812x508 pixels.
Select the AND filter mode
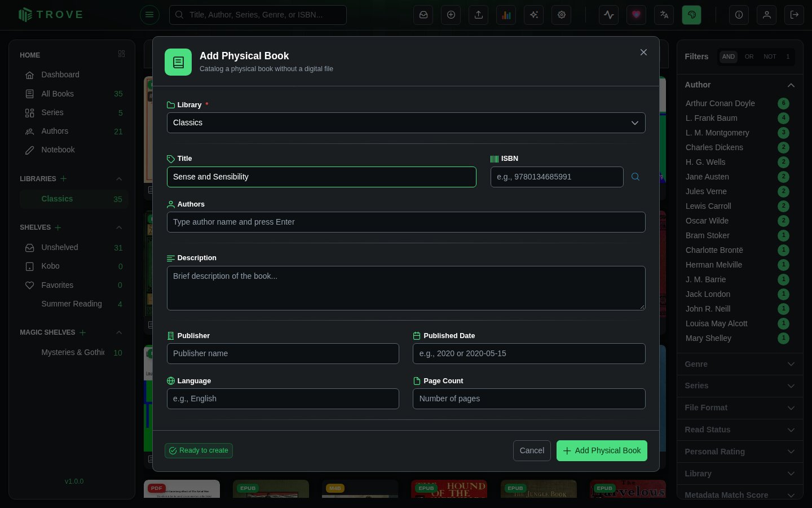[x=729, y=56]
